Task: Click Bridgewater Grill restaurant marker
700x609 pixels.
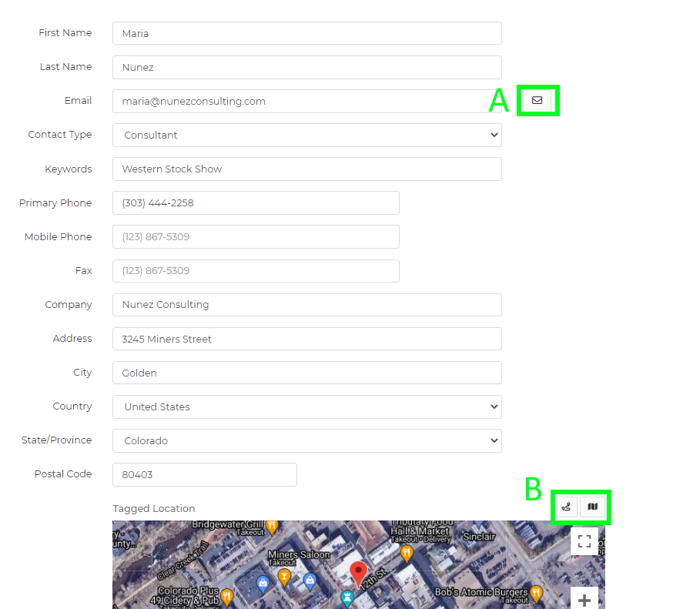Action: 272,527
